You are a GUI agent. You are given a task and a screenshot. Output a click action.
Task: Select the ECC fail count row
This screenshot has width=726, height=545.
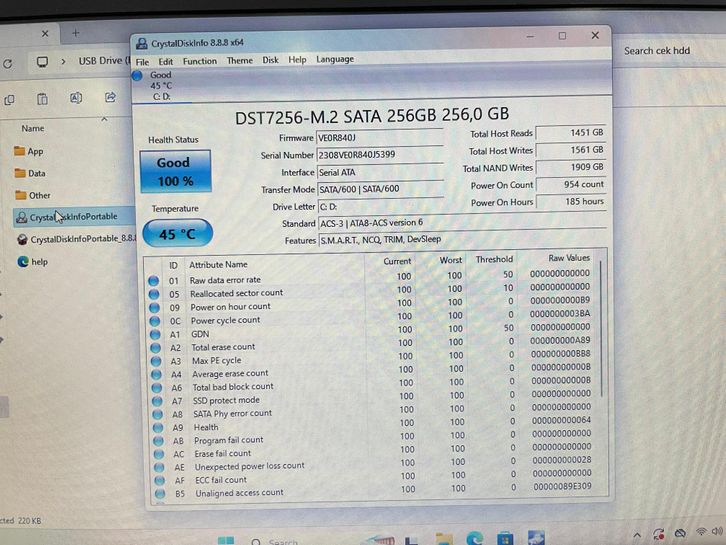click(373, 478)
